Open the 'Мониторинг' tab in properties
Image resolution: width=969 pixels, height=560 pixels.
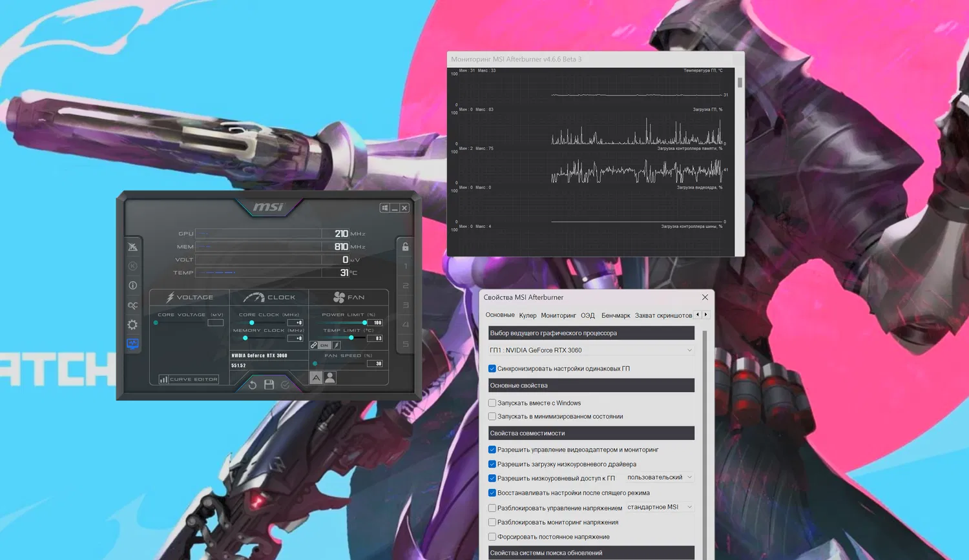[558, 315]
